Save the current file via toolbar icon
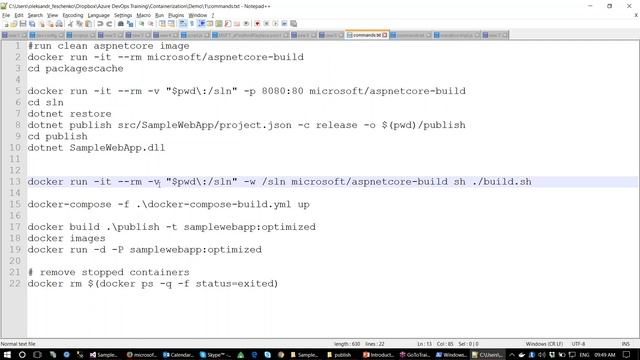The height and width of the screenshot is (360, 640). coord(23,24)
